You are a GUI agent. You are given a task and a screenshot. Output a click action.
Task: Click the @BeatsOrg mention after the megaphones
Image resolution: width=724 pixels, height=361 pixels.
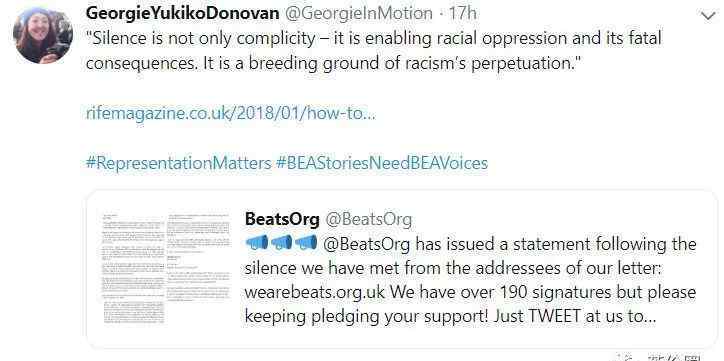coord(367,244)
